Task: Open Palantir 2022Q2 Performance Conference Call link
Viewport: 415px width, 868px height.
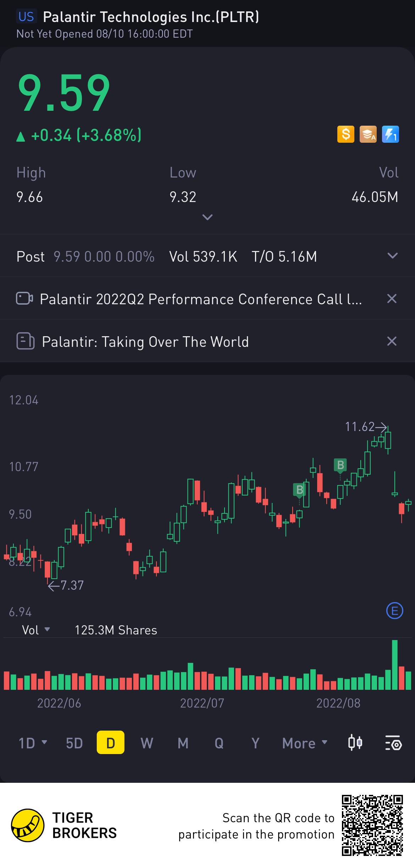Action: [201, 299]
